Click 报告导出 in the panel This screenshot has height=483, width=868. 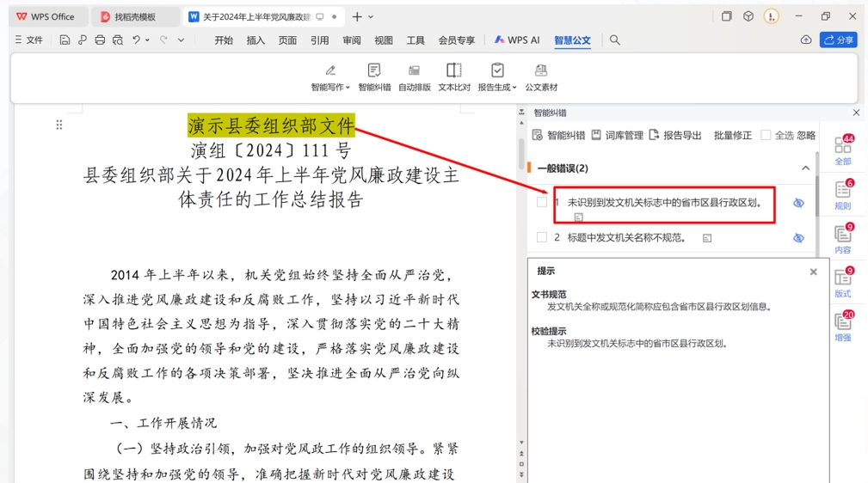coord(675,135)
